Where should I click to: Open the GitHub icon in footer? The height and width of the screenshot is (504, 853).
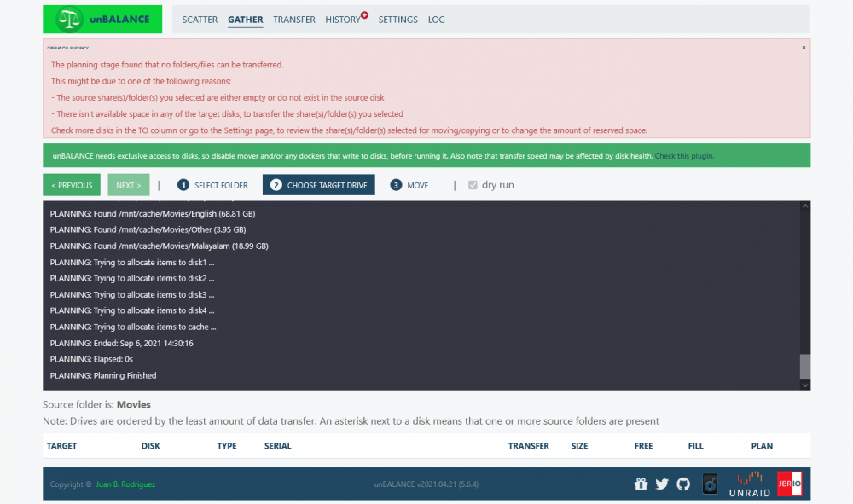click(x=683, y=484)
